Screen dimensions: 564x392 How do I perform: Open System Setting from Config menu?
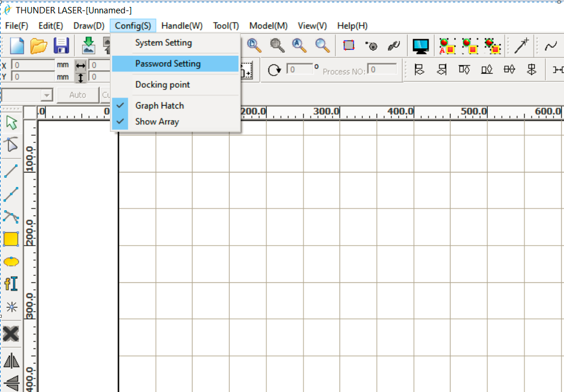pos(176,42)
